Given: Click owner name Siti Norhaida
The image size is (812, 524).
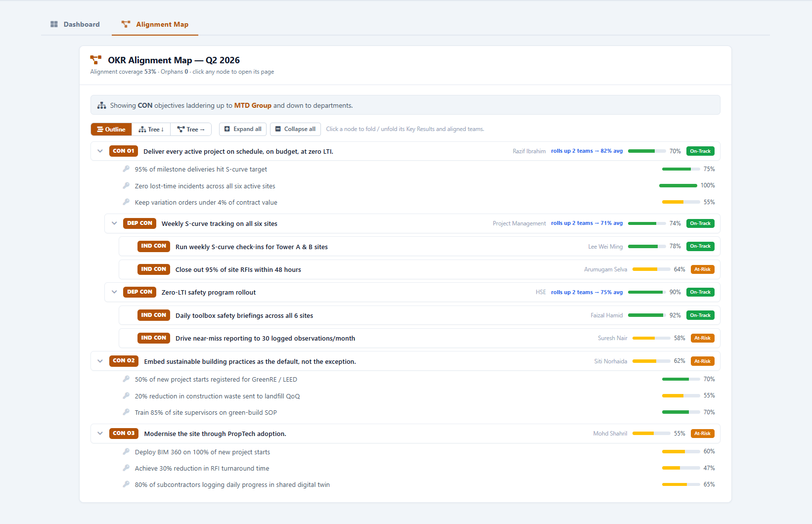Looking at the screenshot, I should pyautogui.click(x=611, y=361).
